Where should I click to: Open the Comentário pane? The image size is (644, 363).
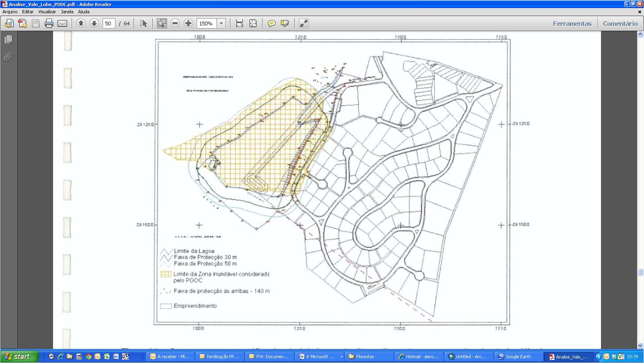click(620, 23)
